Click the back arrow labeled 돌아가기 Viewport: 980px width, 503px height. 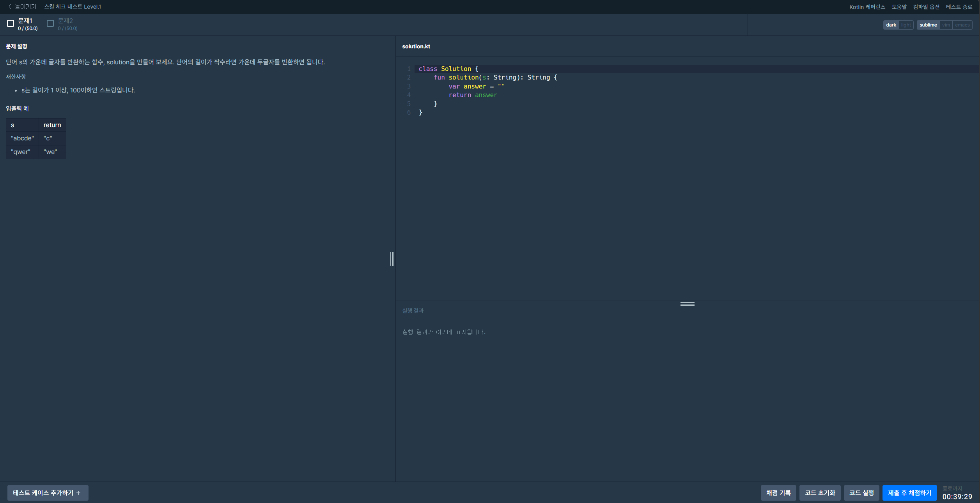(x=22, y=7)
